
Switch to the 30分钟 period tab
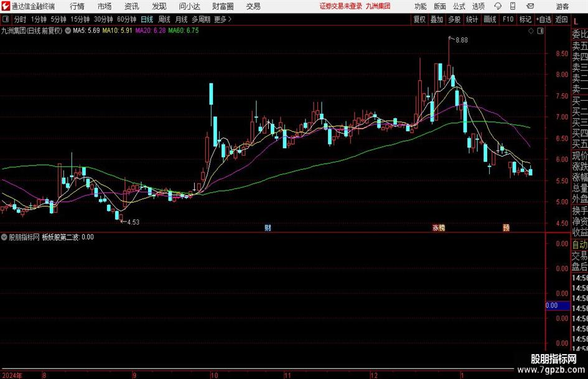103,19
